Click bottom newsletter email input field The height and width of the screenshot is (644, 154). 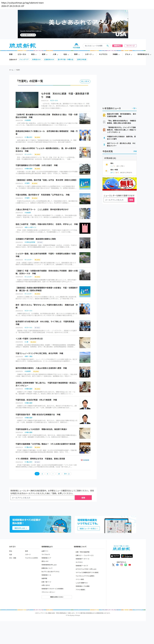42,497
